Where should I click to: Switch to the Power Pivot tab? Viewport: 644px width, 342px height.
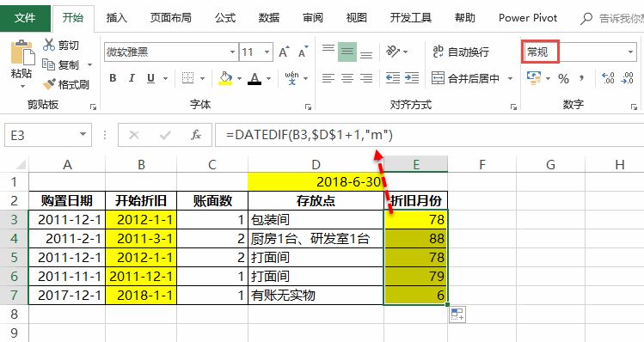click(x=528, y=18)
